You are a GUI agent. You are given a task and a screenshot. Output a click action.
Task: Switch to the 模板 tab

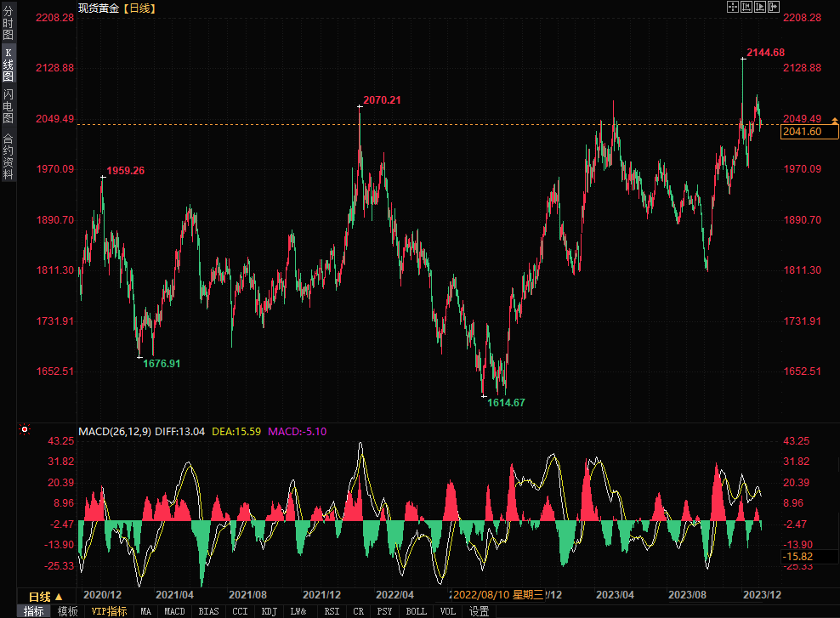pyautogui.click(x=68, y=611)
